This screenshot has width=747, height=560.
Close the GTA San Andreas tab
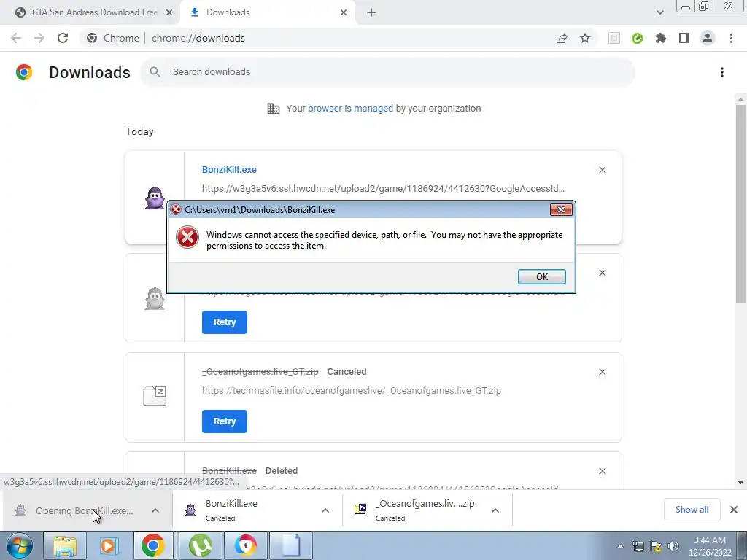[169, 12]
